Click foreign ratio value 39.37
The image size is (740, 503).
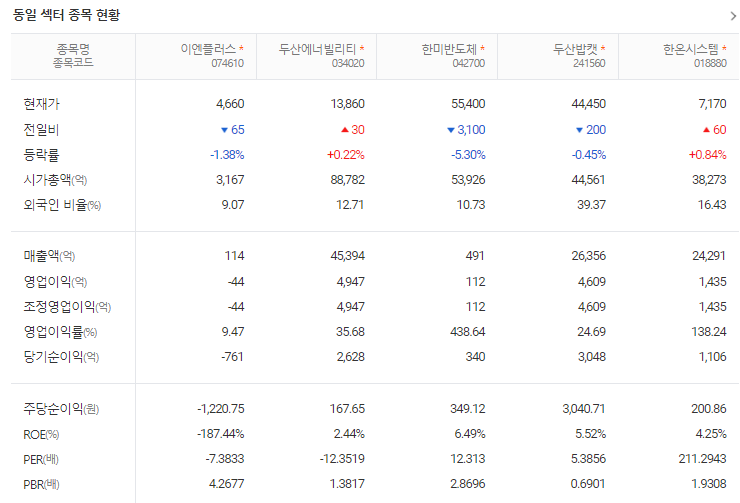pyautogui.click(x=591, y=205)
